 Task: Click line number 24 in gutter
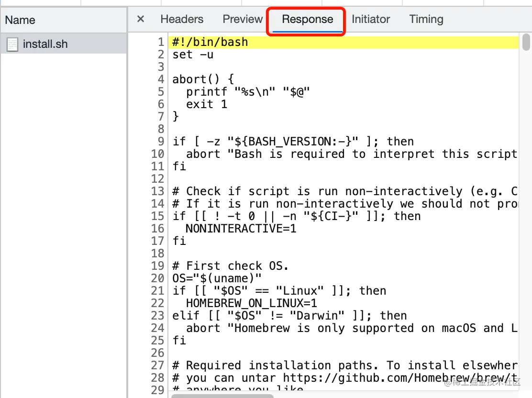point(158,328)
